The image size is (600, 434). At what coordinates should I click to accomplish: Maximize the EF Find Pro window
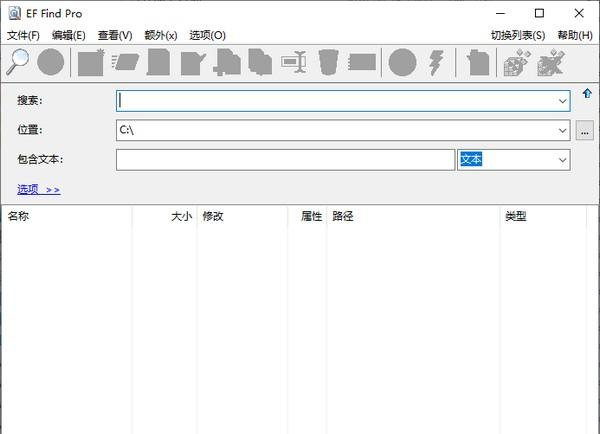pos(539,13)
